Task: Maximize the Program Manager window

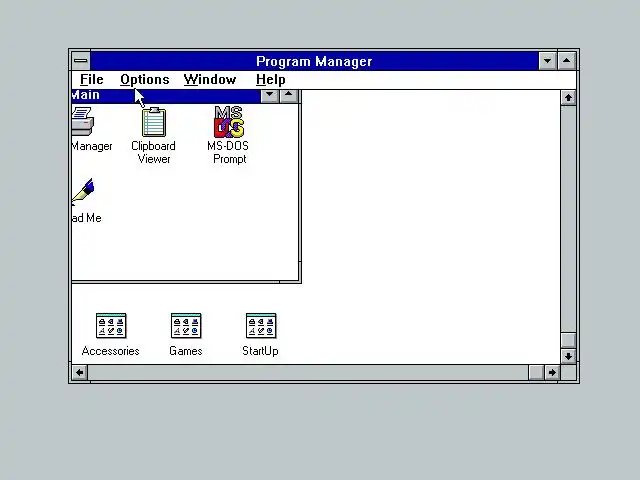Action: [567, 61]
